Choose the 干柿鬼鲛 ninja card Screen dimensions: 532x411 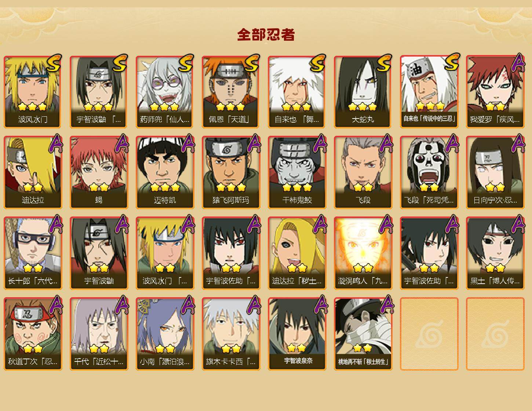click(297, 172)
